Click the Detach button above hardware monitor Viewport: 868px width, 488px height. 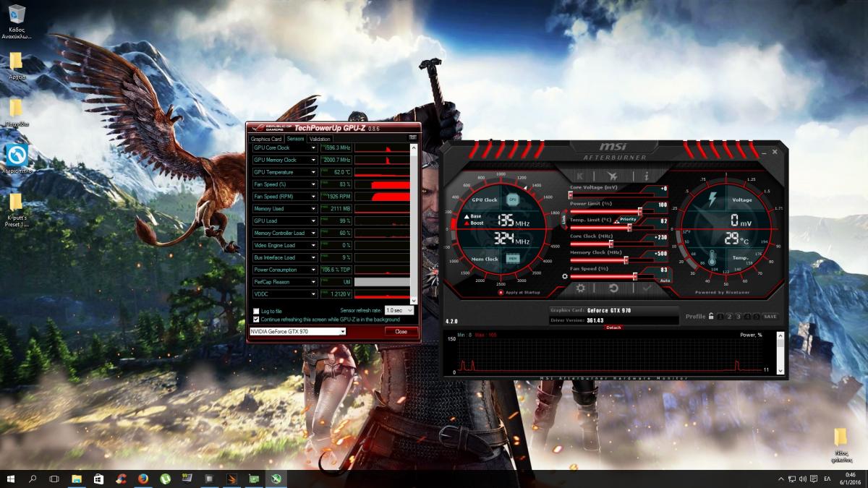[x=613, y=328]
